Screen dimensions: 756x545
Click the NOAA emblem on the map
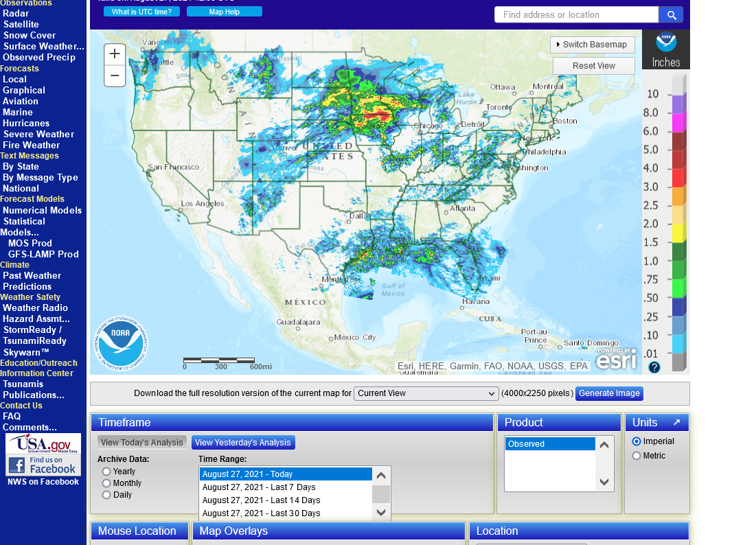click(121, 343)
